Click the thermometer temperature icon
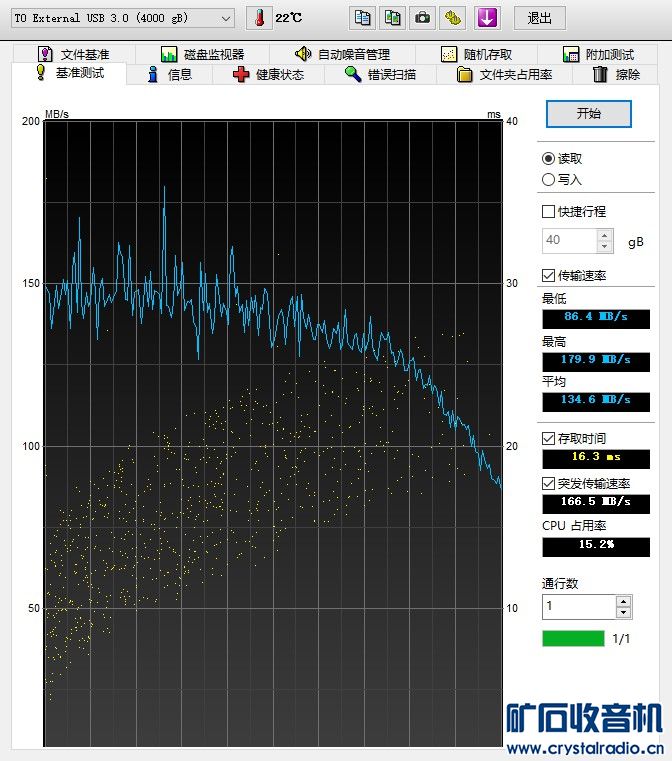This screenshot has width=672, height=761. (259, 18)
